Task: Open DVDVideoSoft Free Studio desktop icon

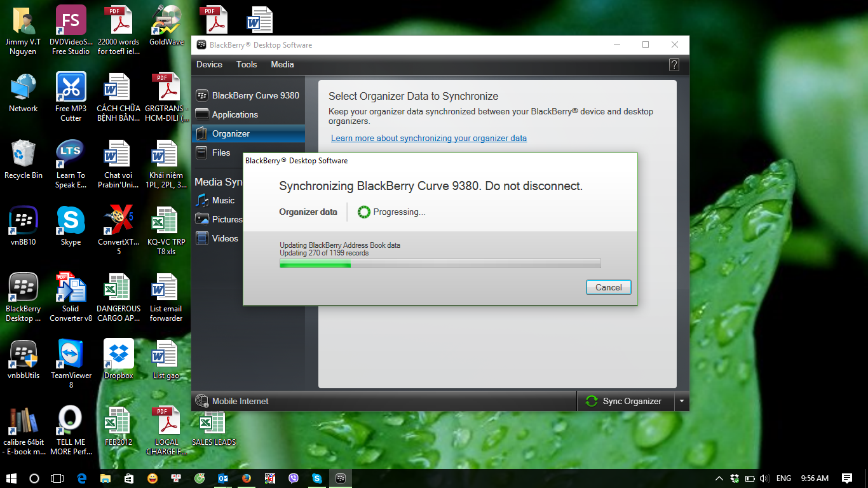Action: pyautogui.click(x=71, y=30)
